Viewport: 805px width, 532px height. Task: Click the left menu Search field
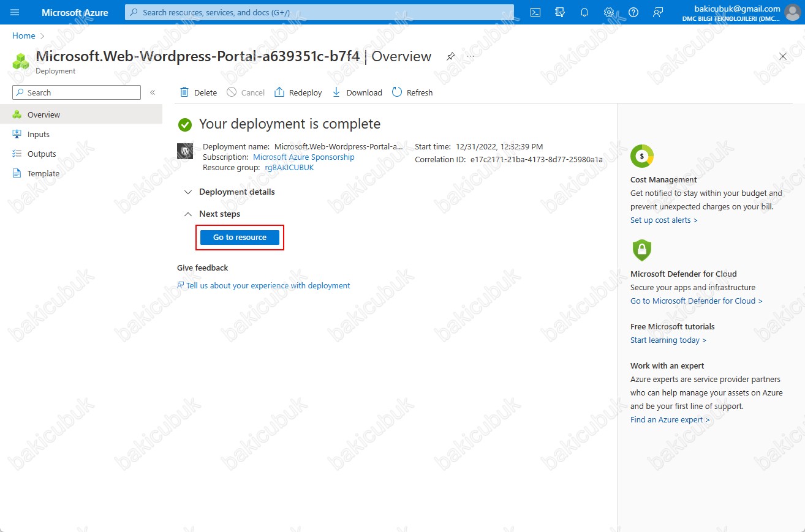(x=77, y=92)
